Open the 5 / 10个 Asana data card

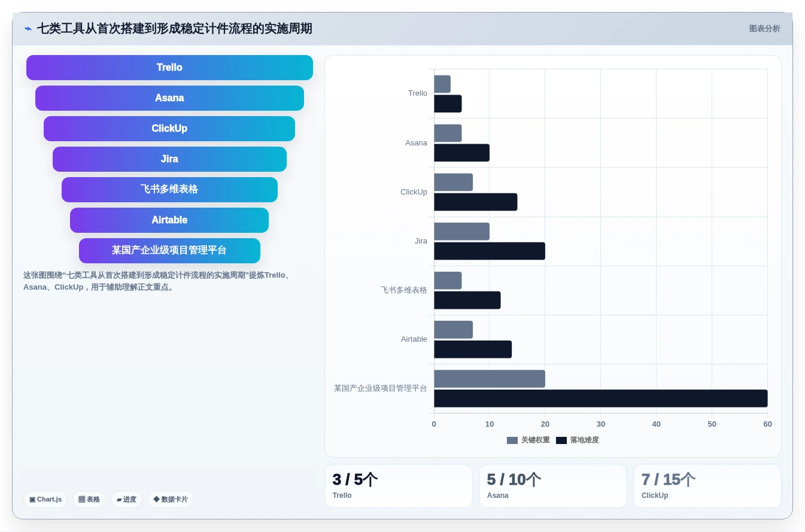(553, 486)
